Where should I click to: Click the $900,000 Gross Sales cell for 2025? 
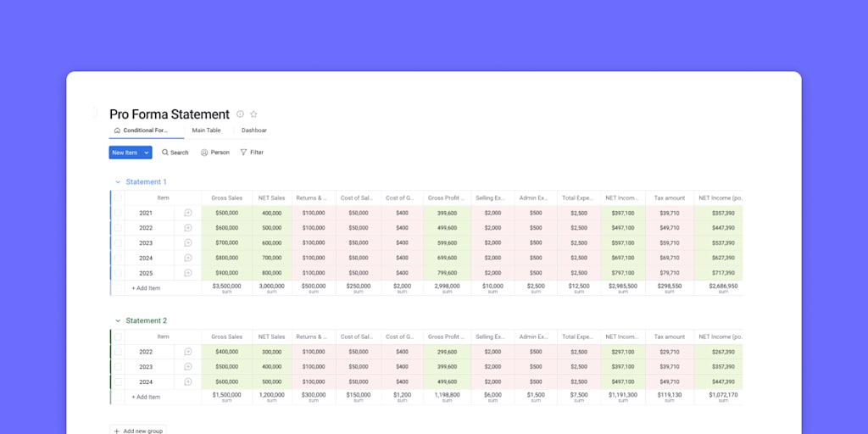[x=227, y=273]
